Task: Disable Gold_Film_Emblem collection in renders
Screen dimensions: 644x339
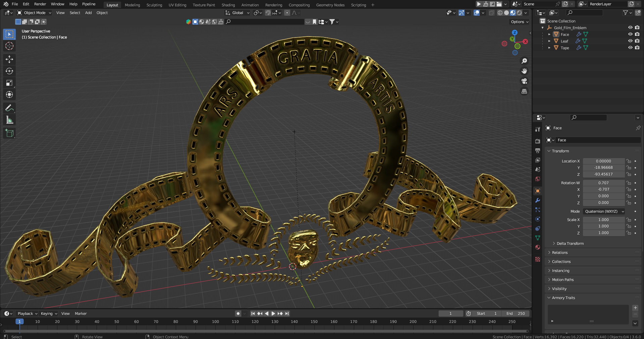Action: coord(637,27)
